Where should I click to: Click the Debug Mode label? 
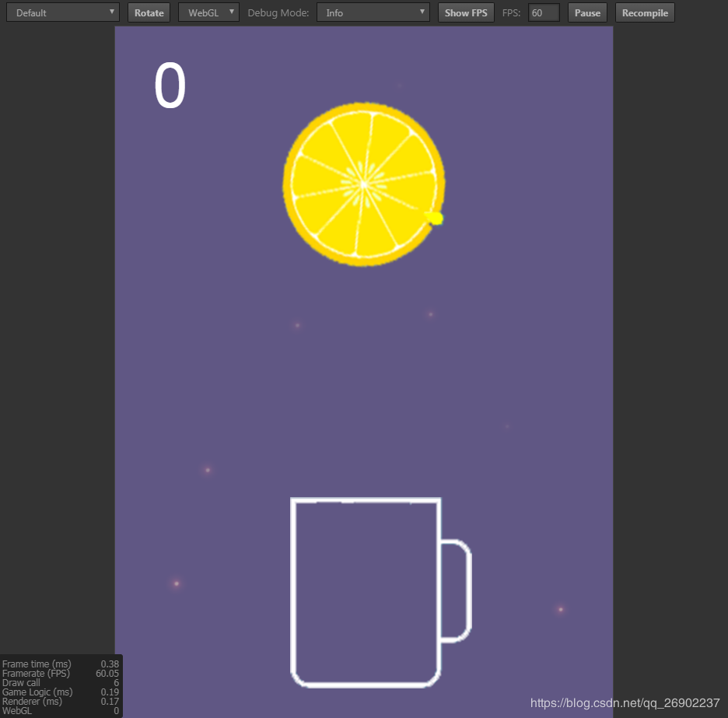[x=278, y=13]
